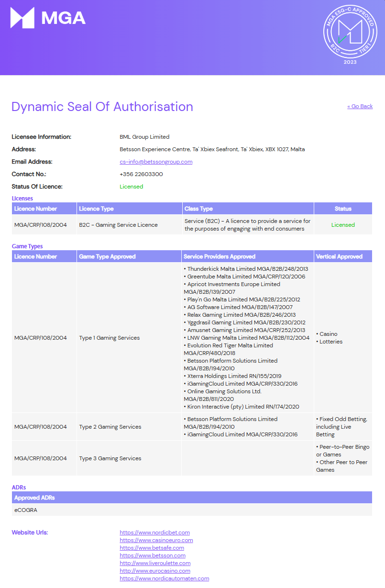Click 'Relax Gaming Limited' provider entry
This screenshot has height=588, width=385.
(x=240, y=315)
